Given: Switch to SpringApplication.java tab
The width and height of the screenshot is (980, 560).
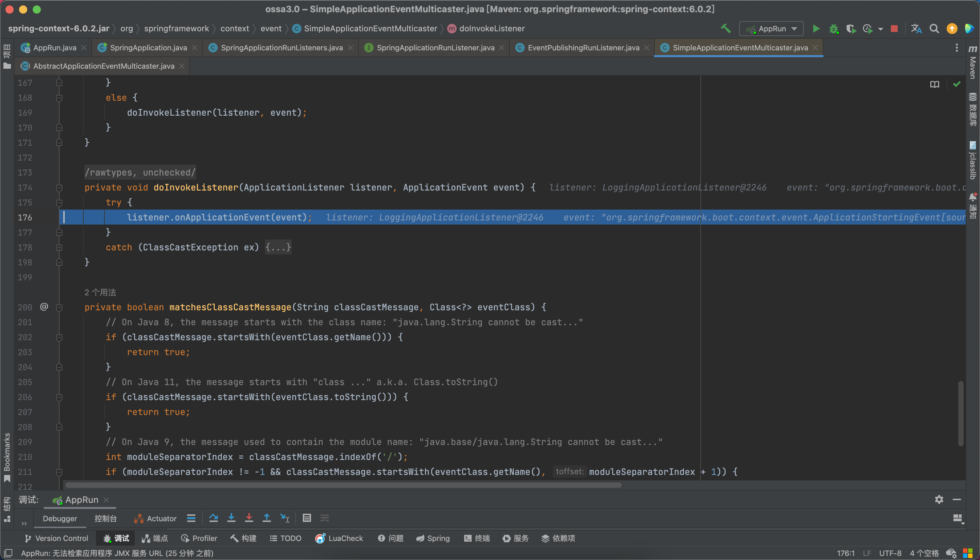Looking at the screenshot, I should click(x=148, y=48).
